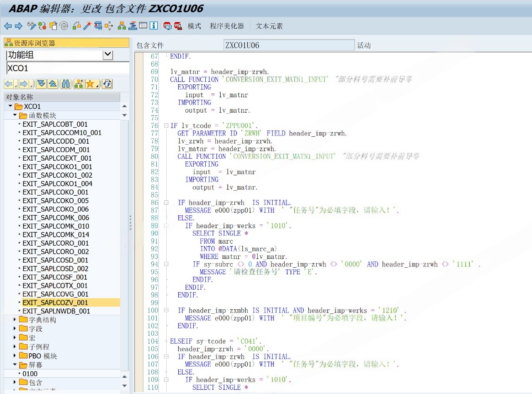The image size is (532, 394).
Task: Expand all nodes in the object tree
Action: (x=41, y=84)
